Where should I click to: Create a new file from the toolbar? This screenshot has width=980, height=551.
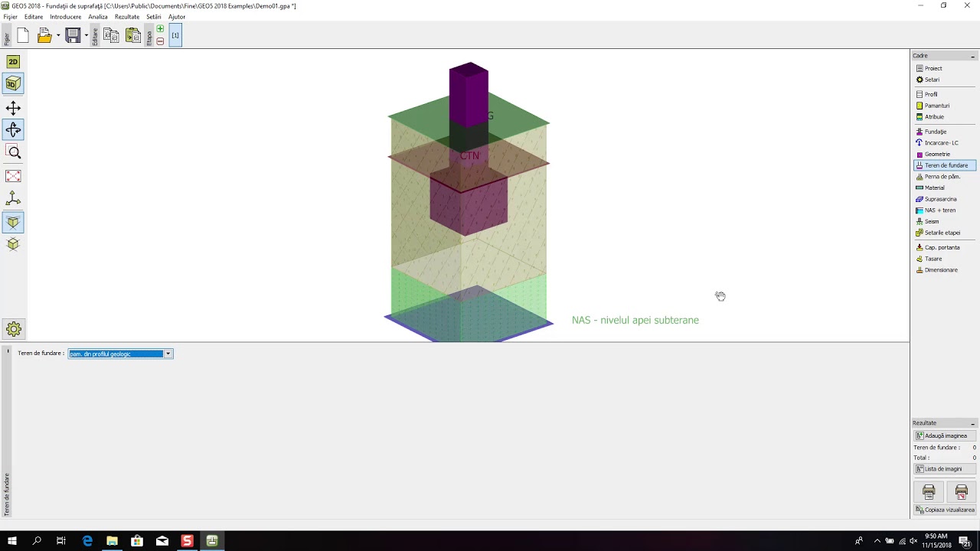pos(23,35)
